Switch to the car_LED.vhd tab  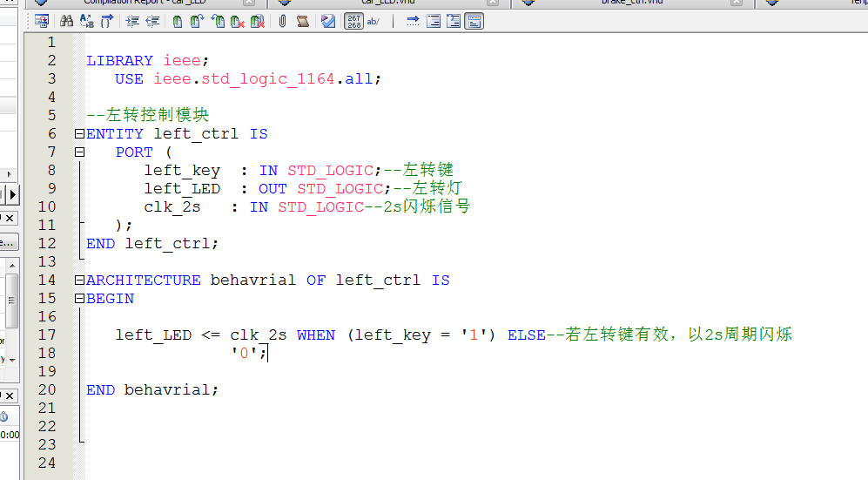(388, 3)
